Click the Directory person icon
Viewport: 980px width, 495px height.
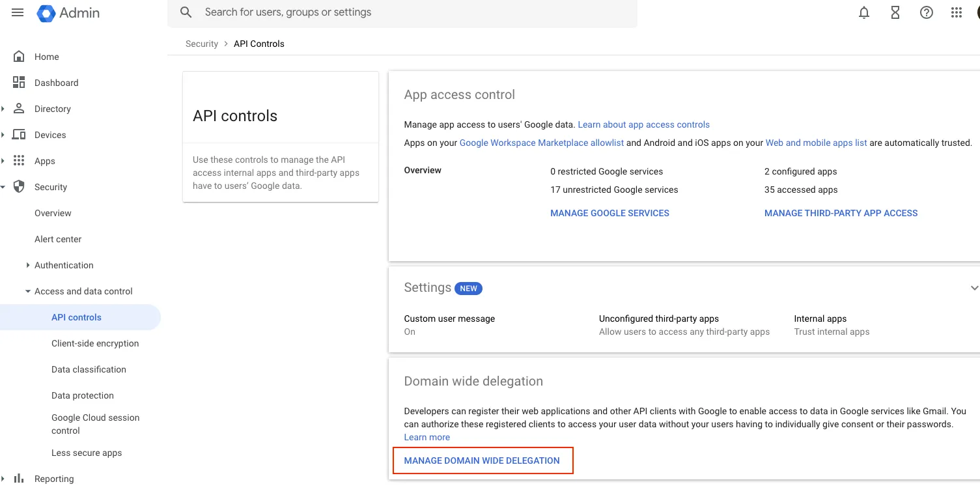click(19, 108)
